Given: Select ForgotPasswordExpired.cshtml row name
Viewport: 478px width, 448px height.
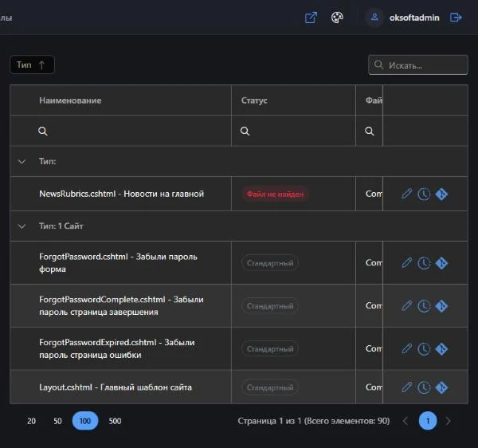Looking at the screenshot, I should point(117,348).
